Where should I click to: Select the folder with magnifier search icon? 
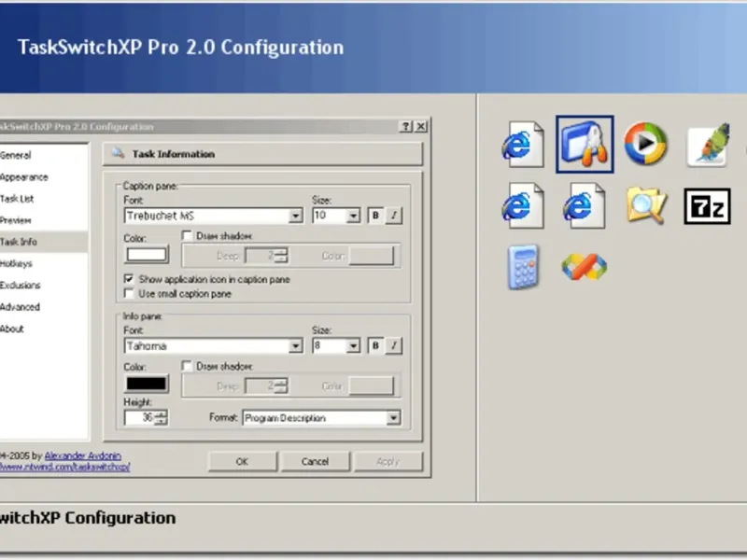coord(646,204)
